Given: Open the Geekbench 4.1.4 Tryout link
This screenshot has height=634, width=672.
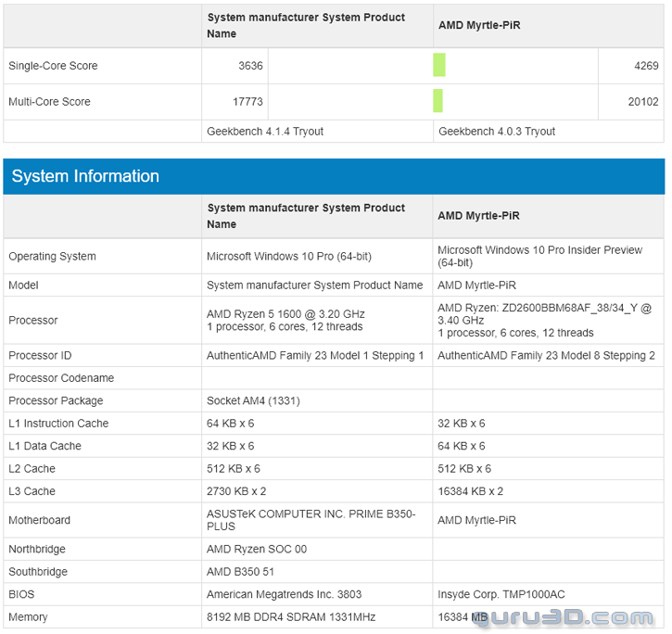Looking at the screenshot, I should (x=265, y=132).
